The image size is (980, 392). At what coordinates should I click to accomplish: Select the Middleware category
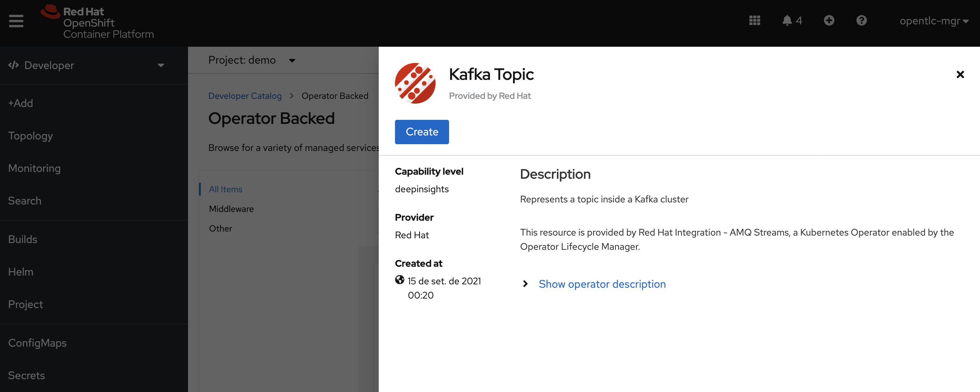[x=231, y=209]
